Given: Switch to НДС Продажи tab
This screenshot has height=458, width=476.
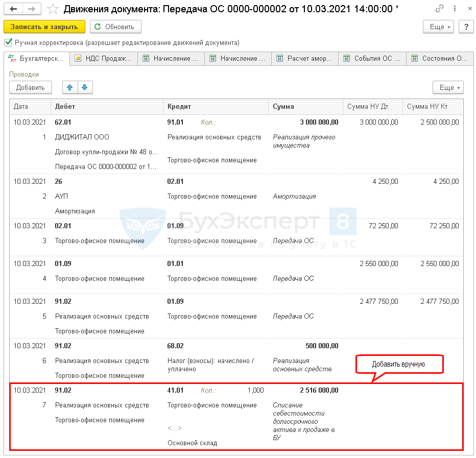Looking at the screenshot, I should 104,59.
